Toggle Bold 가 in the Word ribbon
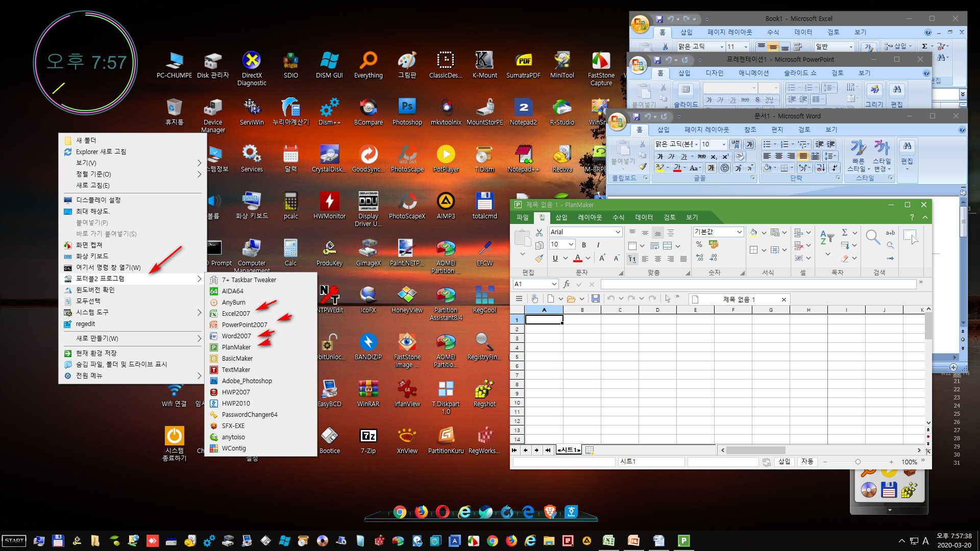The width and height of the screenshot is (980, 551). [660, 157]
